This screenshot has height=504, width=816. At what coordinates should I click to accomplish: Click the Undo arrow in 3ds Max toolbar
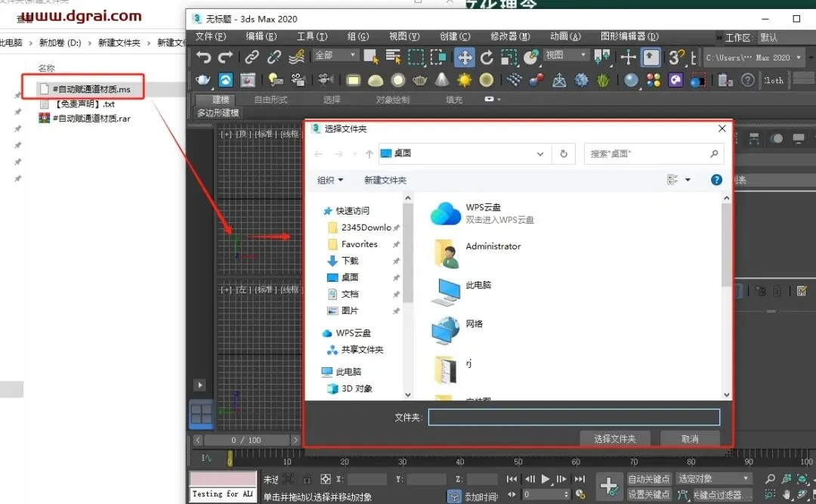203,57
